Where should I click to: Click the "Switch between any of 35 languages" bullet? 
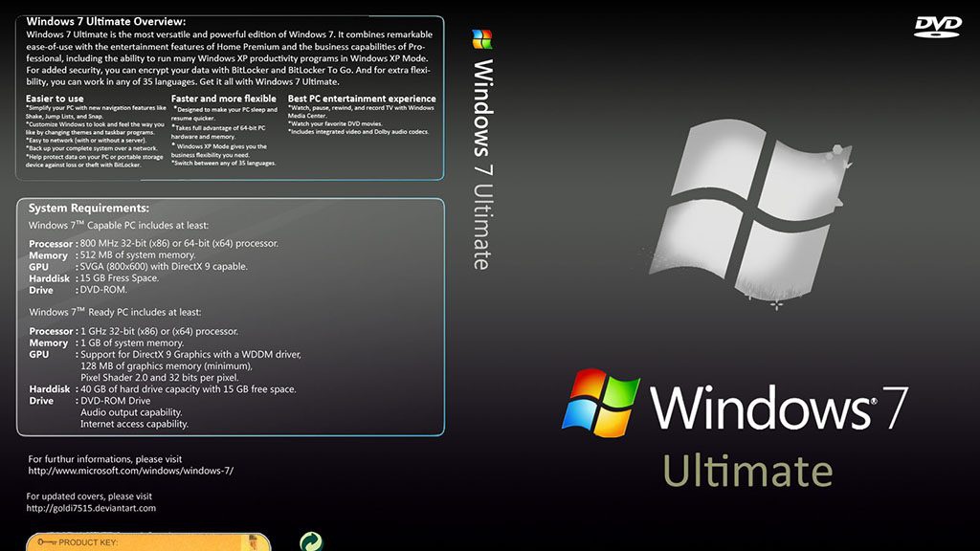[224, 163]
